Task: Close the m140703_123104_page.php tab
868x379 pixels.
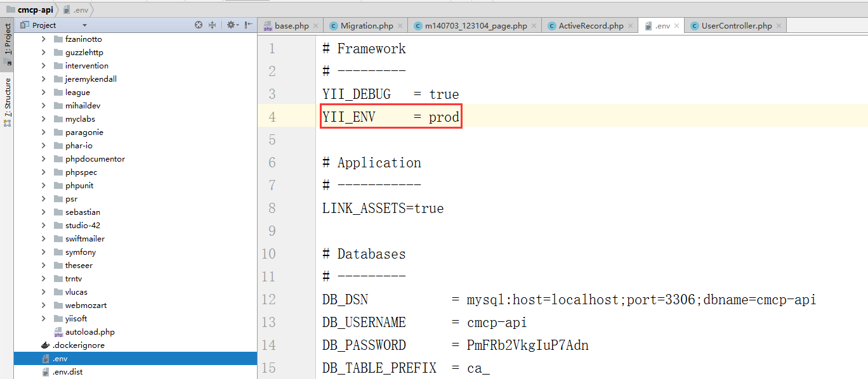Action: tap(534, 26)
